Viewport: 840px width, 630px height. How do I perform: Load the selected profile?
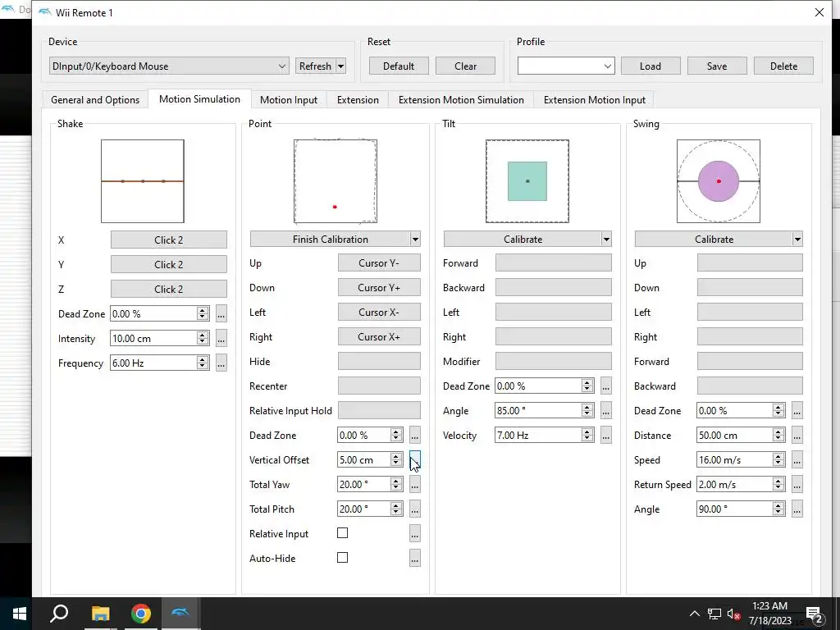651,66
